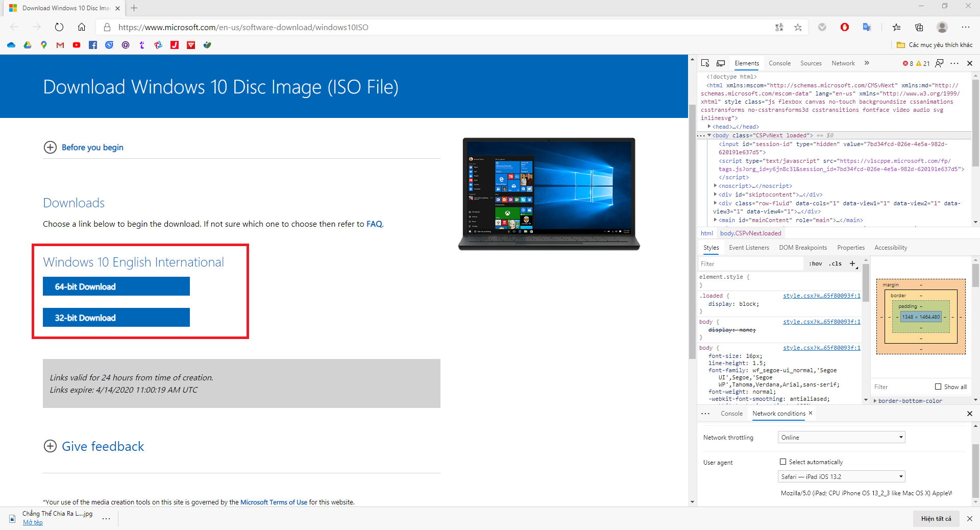Open the Google Drive bookmark
Screen dimensions: 980x530
click(x=28, y=45)
